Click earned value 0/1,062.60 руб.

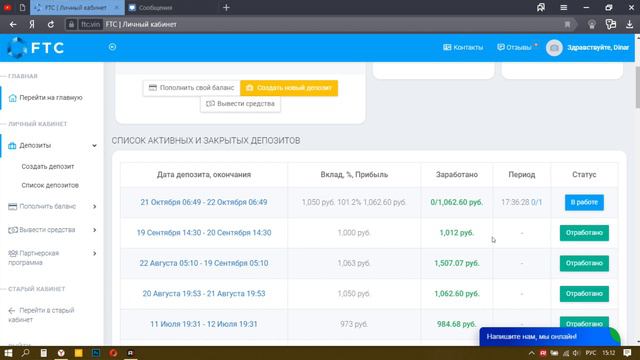point(457,202)
